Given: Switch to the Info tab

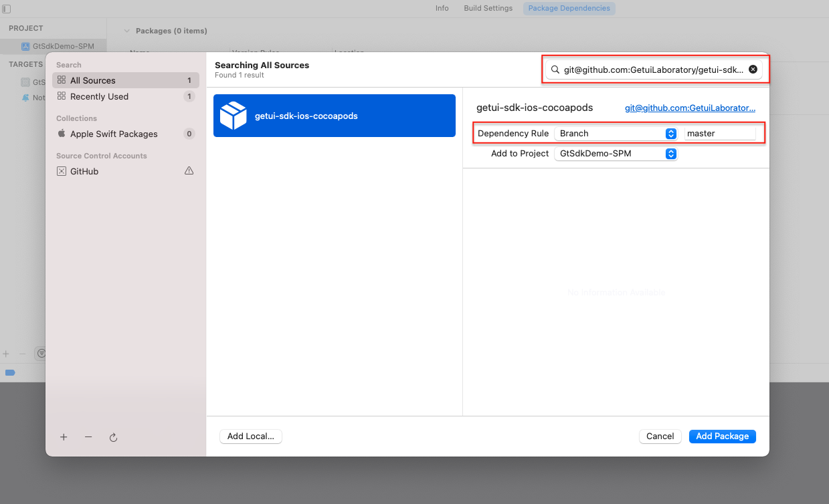Looking at the screenshot, I should (x=442, y=9).
